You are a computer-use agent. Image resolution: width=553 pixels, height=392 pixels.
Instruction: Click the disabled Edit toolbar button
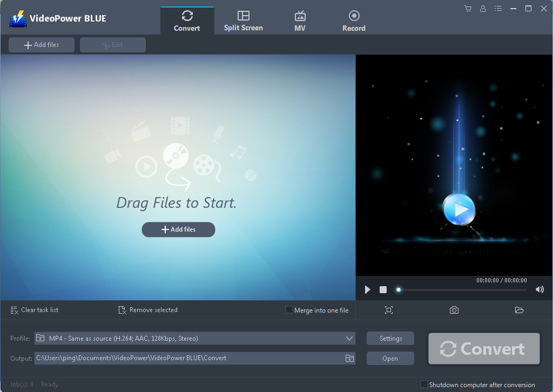point(113,45)
